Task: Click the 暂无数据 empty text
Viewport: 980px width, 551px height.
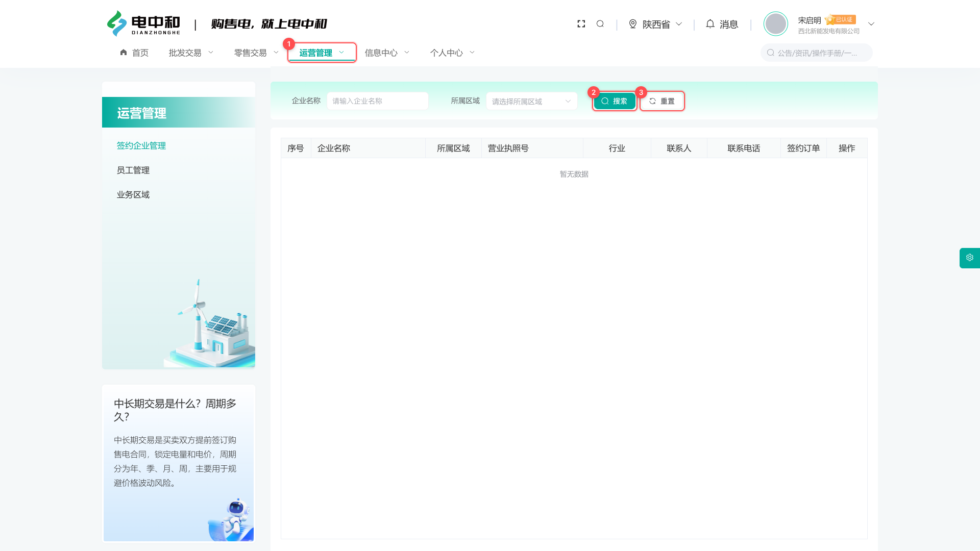Action: coord(574,174)
